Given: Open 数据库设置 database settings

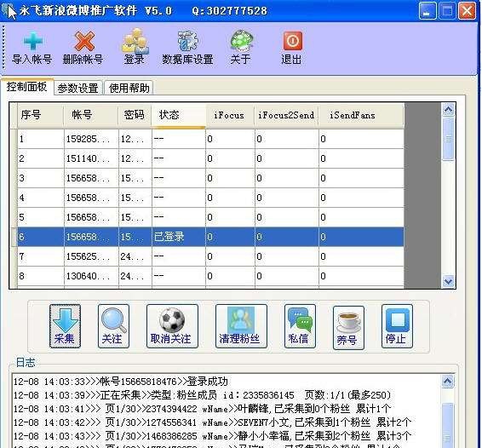Looking at the screenshot, I should click(187, 48).
